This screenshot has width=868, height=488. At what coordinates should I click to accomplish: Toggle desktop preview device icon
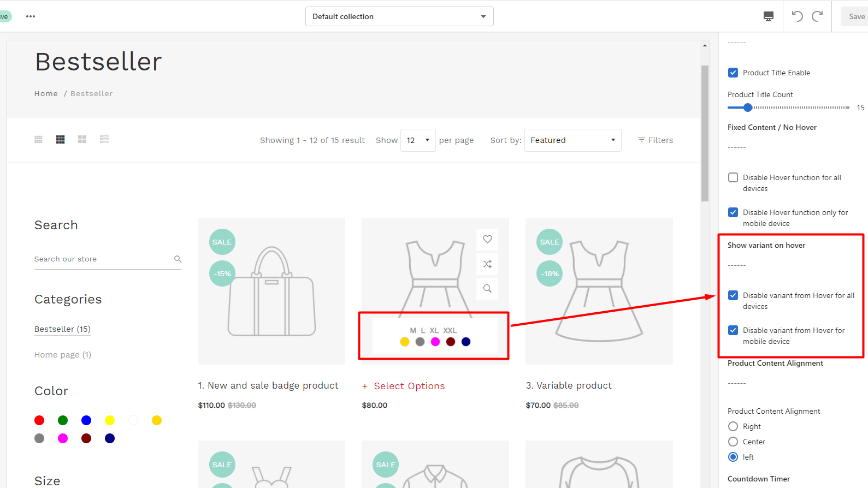coord(769,16)
